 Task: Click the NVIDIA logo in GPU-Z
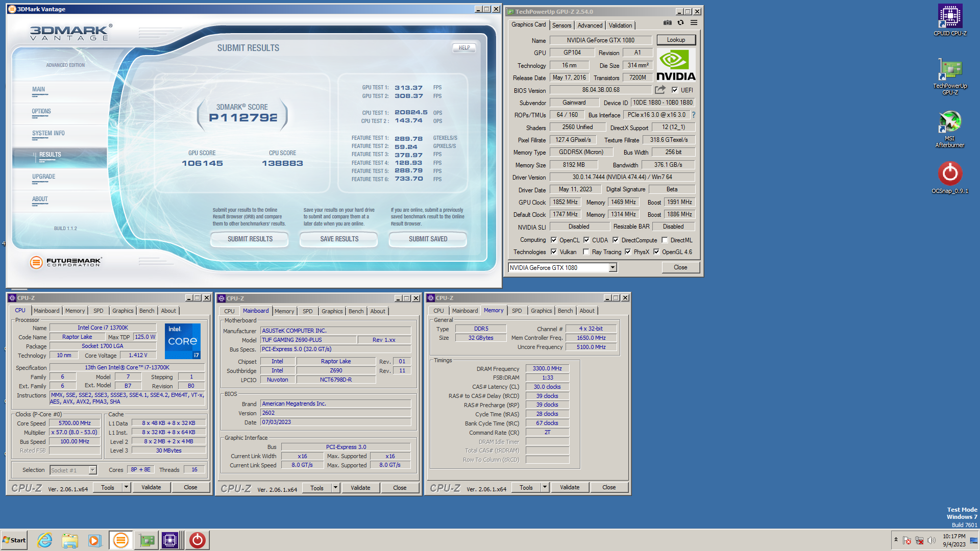[676, 65]
